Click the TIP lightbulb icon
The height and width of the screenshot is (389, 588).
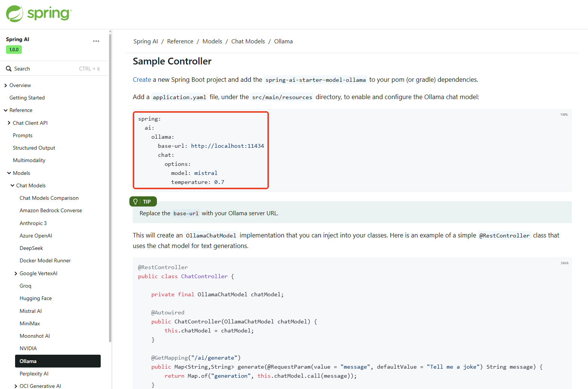tap(135, 202)
